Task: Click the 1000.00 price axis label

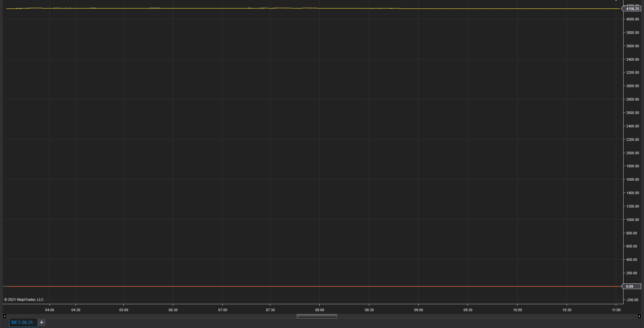Action: [632, 220]
